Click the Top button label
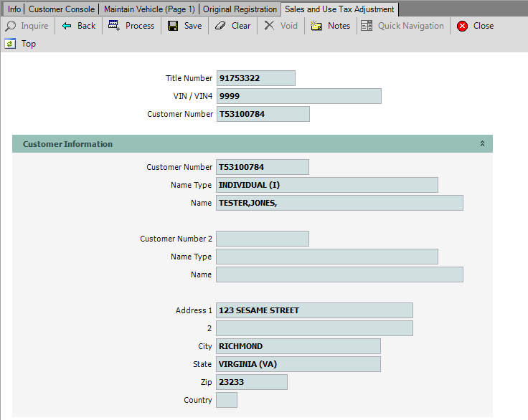Viewport: 528px width, 420px height. click(29, 44)
